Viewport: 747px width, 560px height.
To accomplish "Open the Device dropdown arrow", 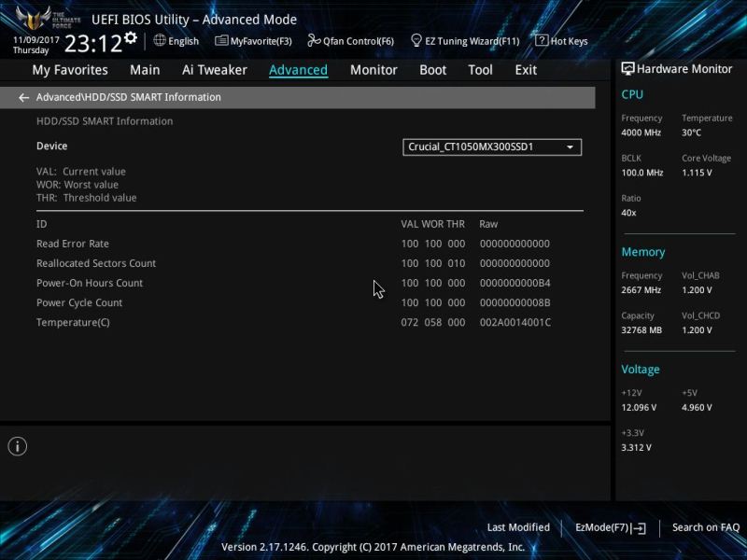I will click(x=570, y=147).
